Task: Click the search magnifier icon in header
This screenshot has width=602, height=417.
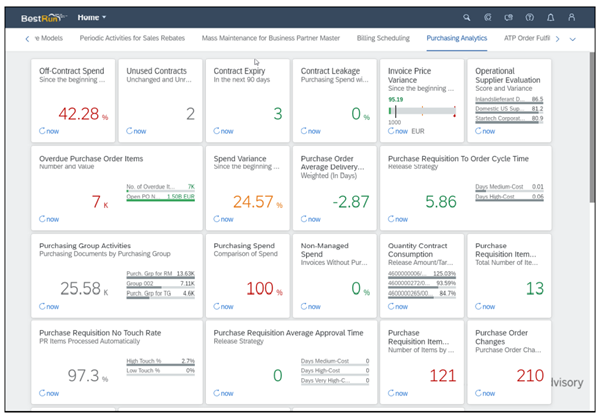Action: [466, 17]
